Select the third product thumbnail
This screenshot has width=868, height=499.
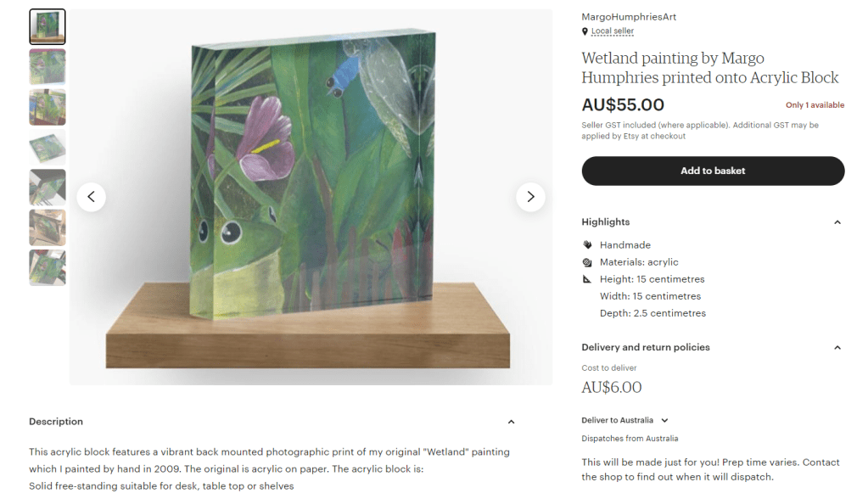point(48,107)
